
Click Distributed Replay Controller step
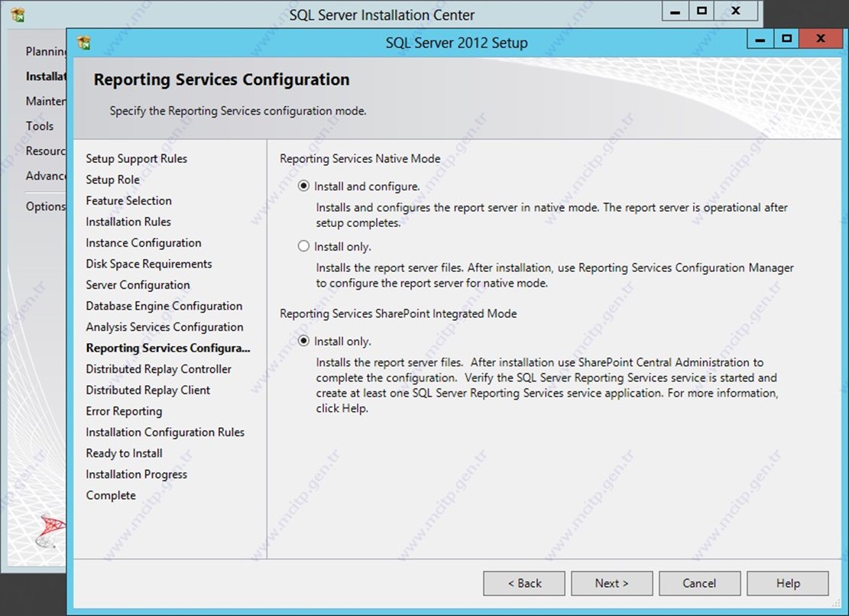click(x=159, y=369)
